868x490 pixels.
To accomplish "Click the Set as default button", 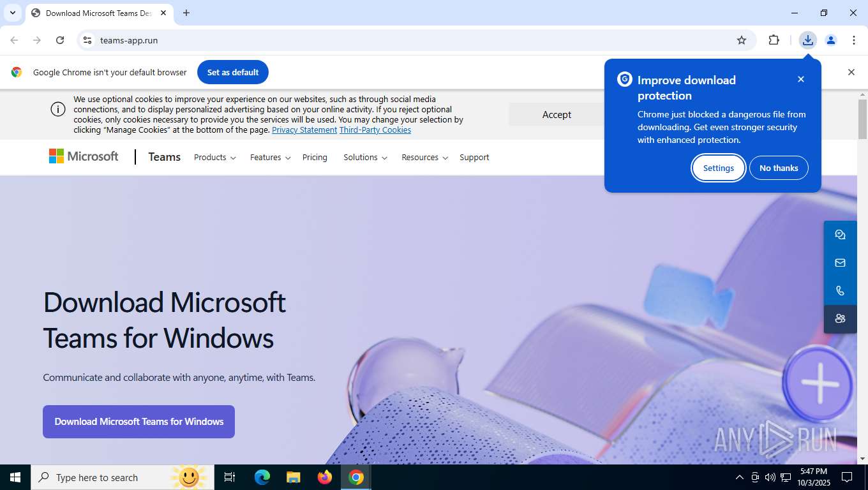I will tap(233, 72).
